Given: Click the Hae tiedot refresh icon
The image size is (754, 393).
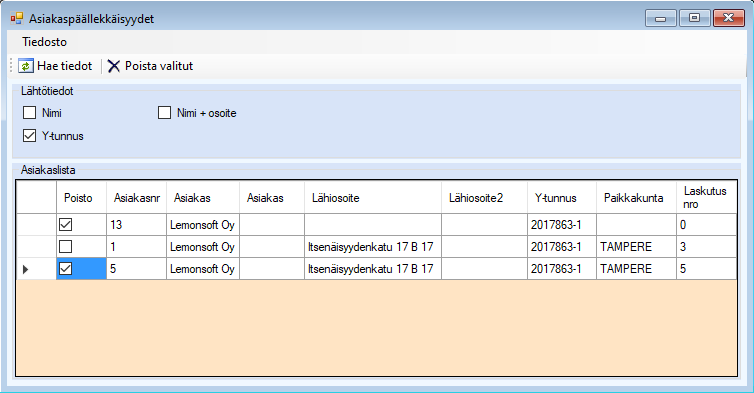Looking at the screenshot, I should (25, 66).
